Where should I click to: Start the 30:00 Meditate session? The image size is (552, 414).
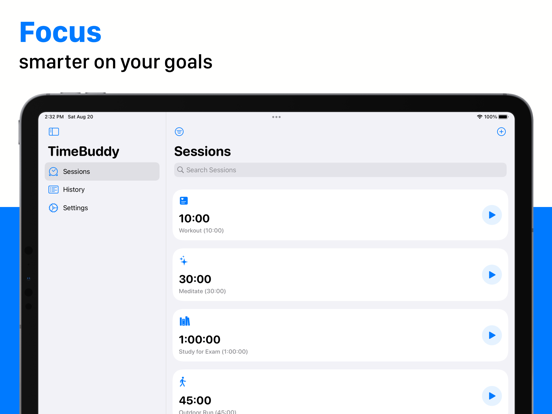(x=491, y=275)
